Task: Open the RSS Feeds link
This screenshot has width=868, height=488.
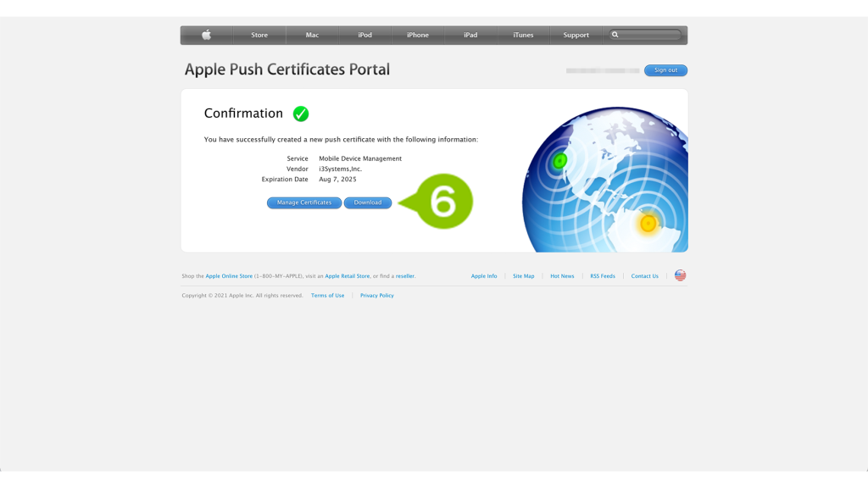Action: (603, 276)
